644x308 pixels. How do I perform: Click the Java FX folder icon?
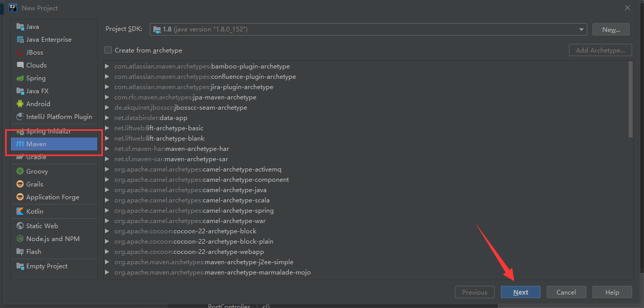point(20,91)
